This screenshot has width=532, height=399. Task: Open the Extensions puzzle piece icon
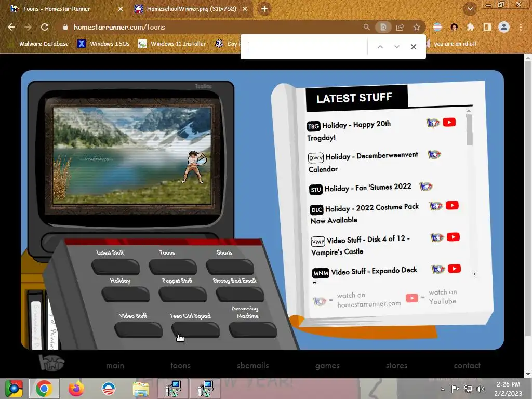tap(470, 27)
